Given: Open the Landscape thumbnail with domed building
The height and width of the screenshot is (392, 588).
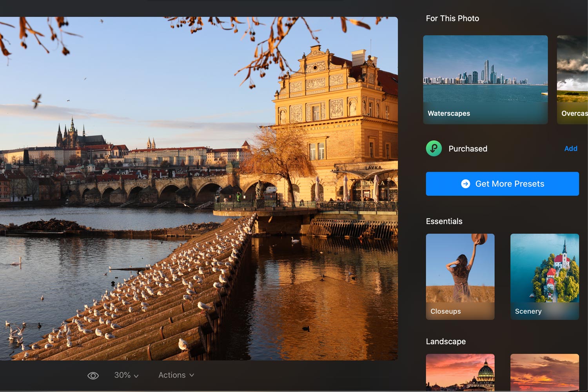Looking at the screenshot, I should click(460, 372).
